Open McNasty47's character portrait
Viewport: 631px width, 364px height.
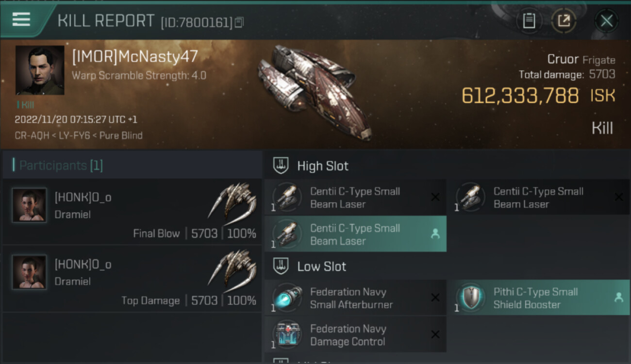tap(40, 70)
